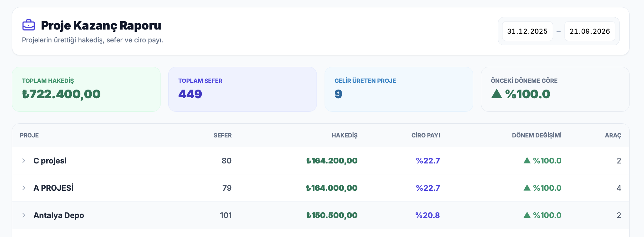The height and width of the screenshot is (237, 644).
Task: Click the up triangle in C projesi row
Action: tap(527, 160)
